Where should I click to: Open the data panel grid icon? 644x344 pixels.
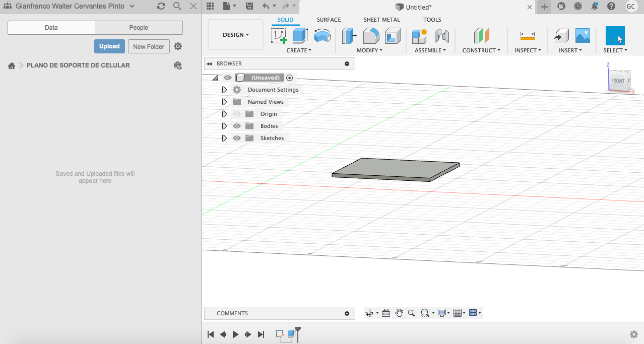click(210, 7)
